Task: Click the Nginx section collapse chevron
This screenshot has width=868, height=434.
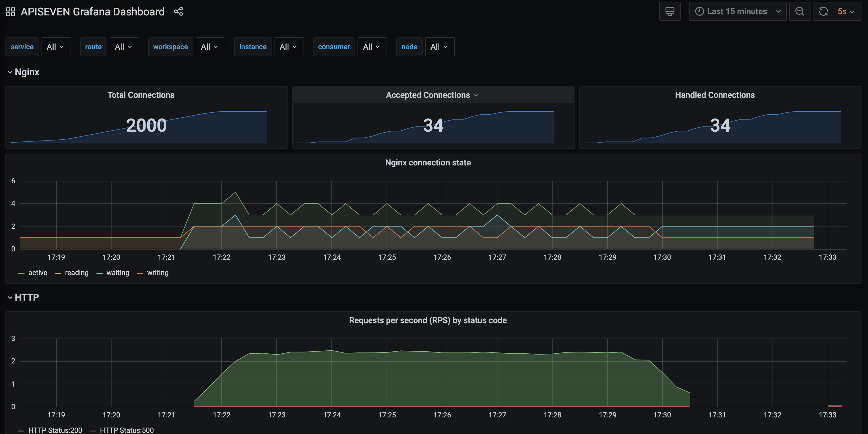Action: click(9, 72)
